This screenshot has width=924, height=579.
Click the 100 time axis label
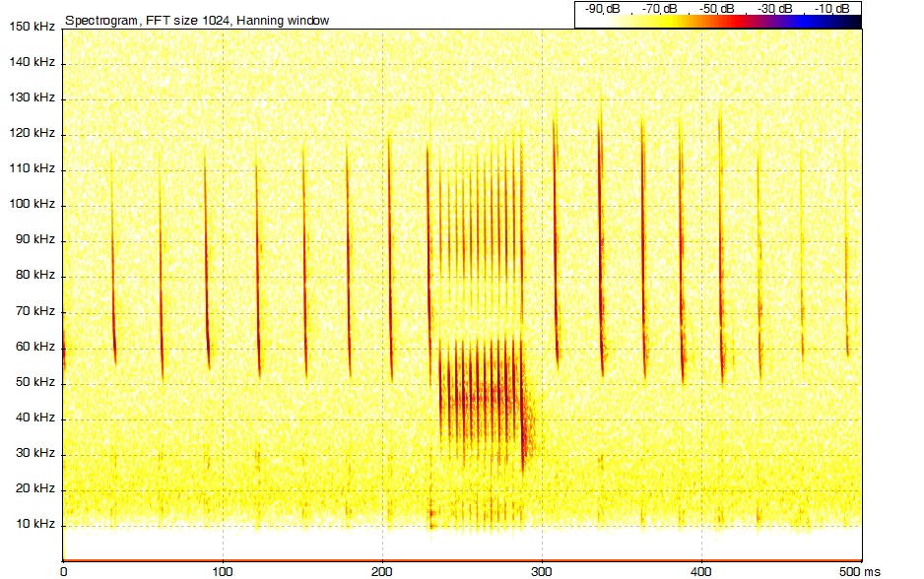(x=223, y=571)
